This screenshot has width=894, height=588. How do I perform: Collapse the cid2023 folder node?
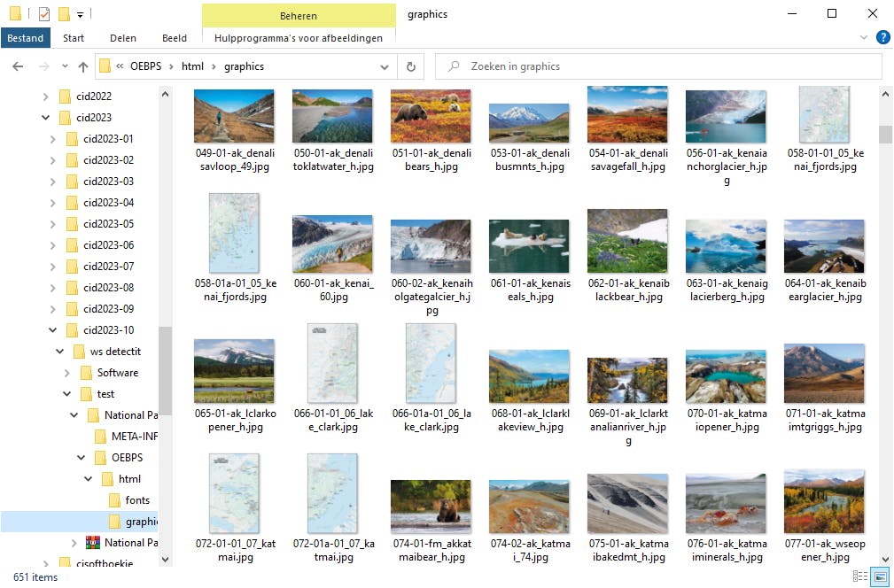(46, 118)
